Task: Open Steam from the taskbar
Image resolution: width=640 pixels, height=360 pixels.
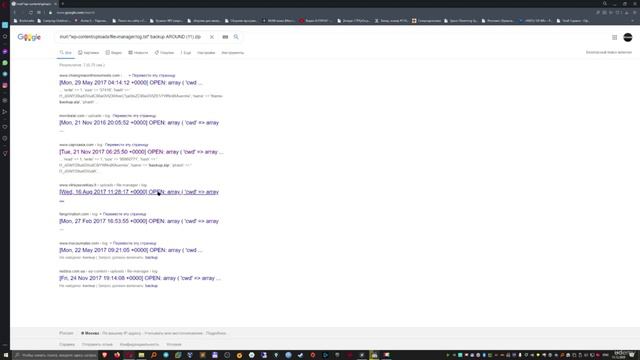Action: click(x=300, y=355)
